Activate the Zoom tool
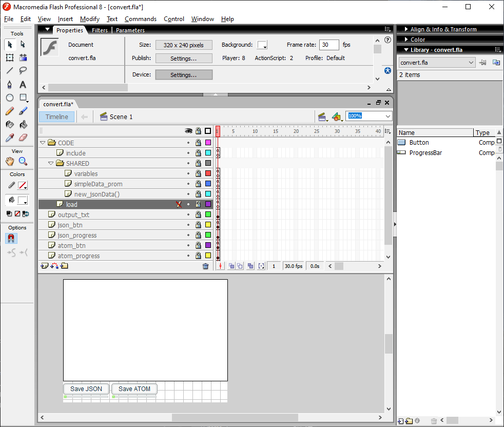Screen dimensions: 504x427 23,161
